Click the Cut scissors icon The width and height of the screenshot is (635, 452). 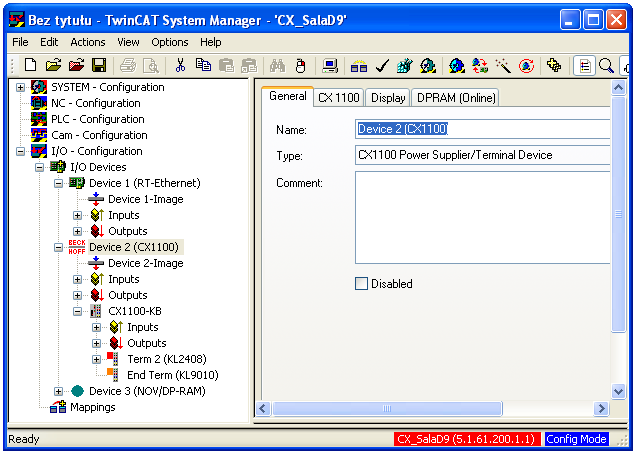[180, 65]
